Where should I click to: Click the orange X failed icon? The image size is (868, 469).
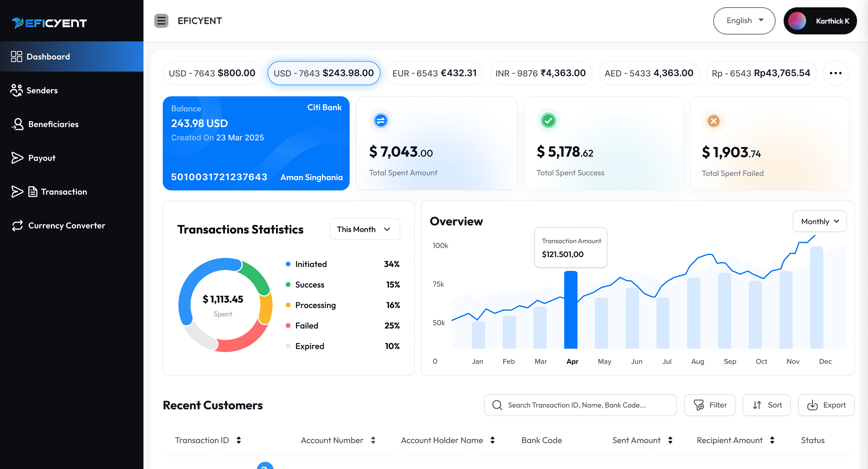tap(713, 121)
